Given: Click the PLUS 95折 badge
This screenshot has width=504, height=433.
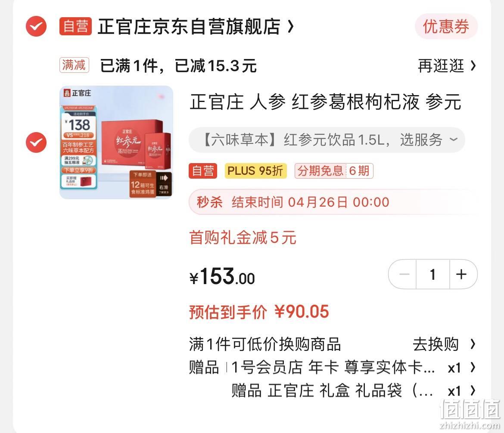Looking at the screenshot, I should click(255, 171).
